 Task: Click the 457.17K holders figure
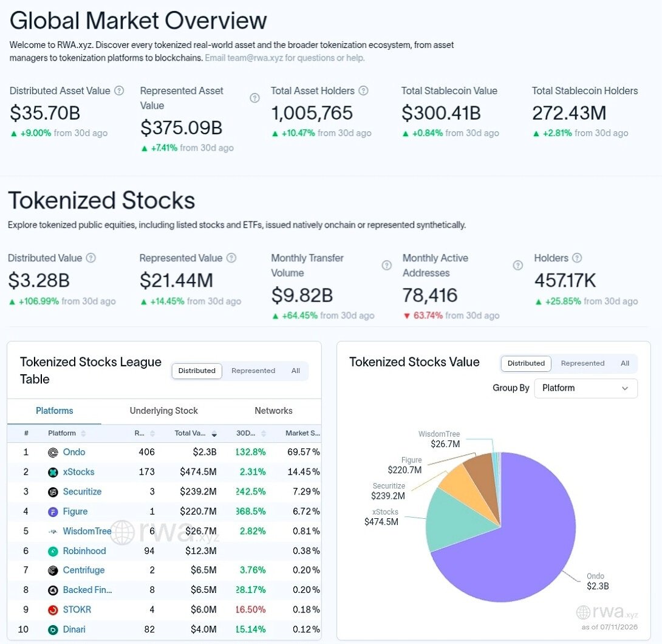[565, 281]
